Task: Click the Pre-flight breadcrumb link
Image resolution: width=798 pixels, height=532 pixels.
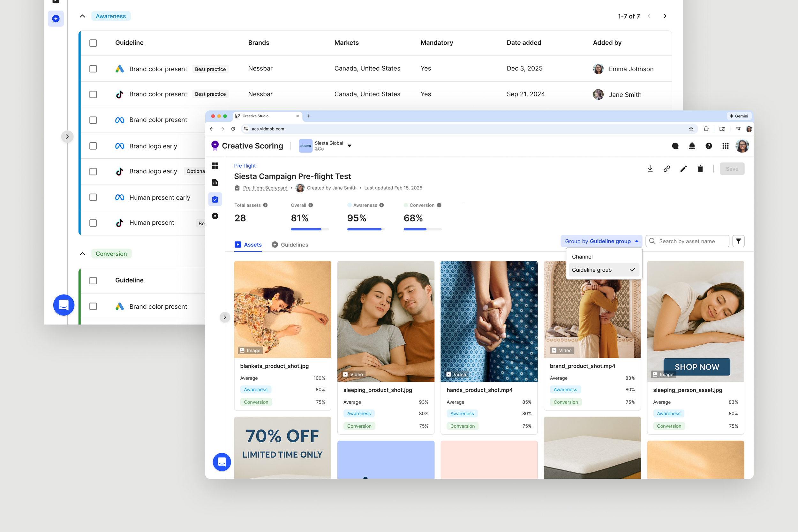Action: pyautogui.click(x=245, y=166)
